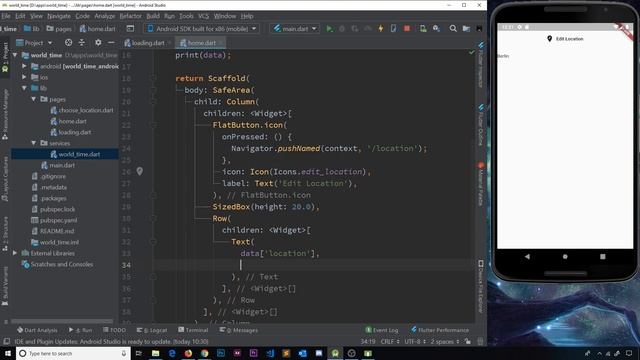Viewport: 640px width, 360px height.
Task: Tap Edit Location button in emulator
Action: [x=565, y=39]
